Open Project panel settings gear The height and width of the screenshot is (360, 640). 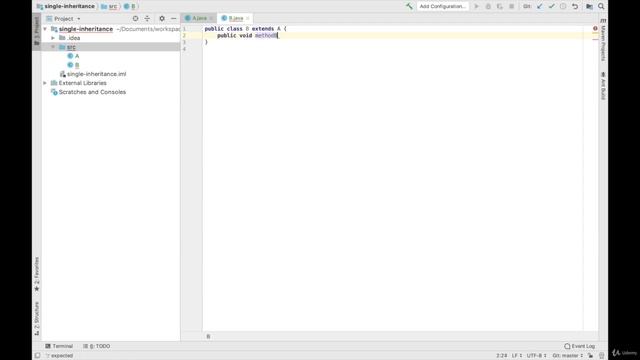click(x=162, y=18)
